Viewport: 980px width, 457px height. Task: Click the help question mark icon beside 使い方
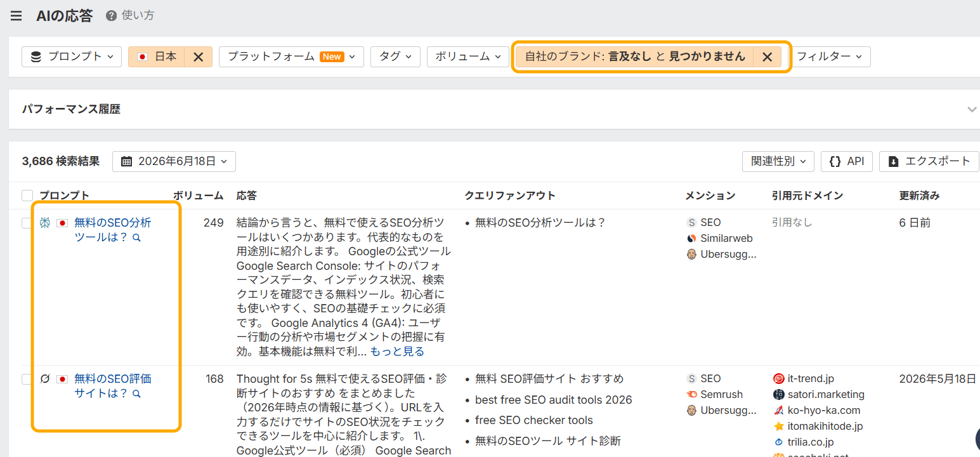(x=111, y=16)
